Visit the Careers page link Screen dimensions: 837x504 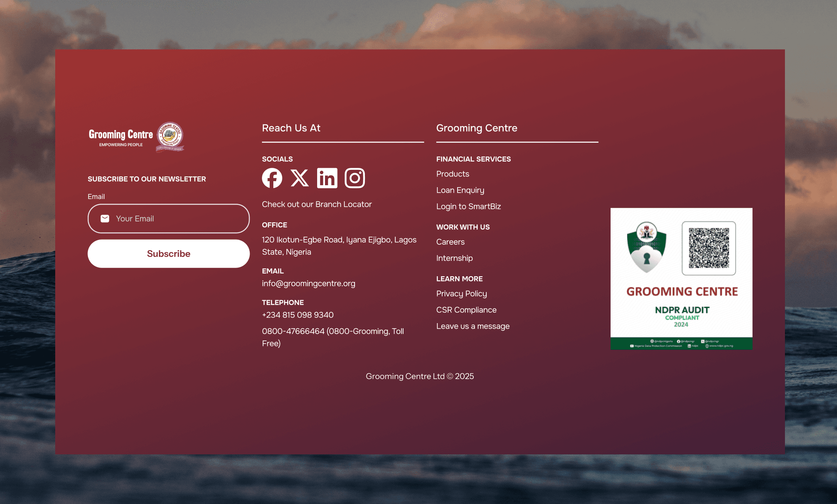(x=450, y=242)
